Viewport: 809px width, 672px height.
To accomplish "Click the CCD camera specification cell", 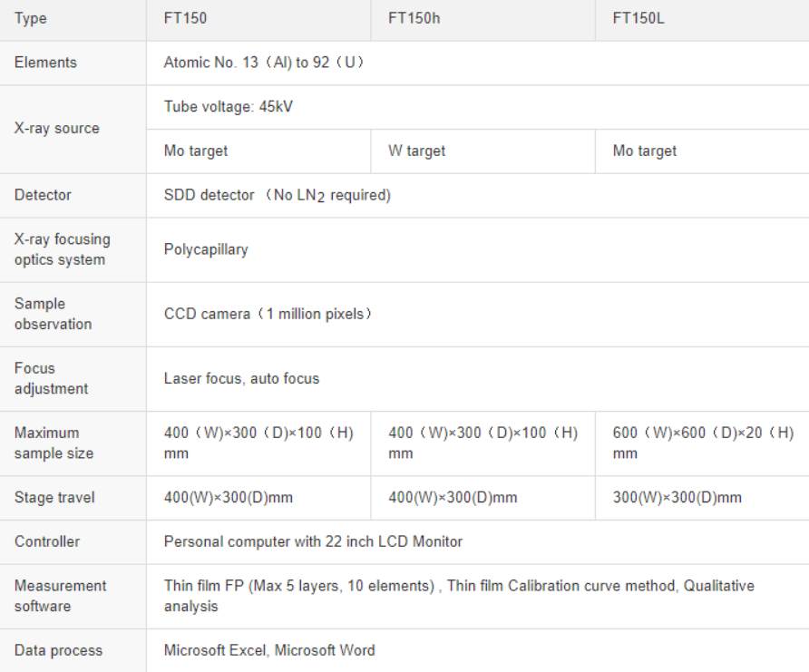I will (x=268, y=314).
